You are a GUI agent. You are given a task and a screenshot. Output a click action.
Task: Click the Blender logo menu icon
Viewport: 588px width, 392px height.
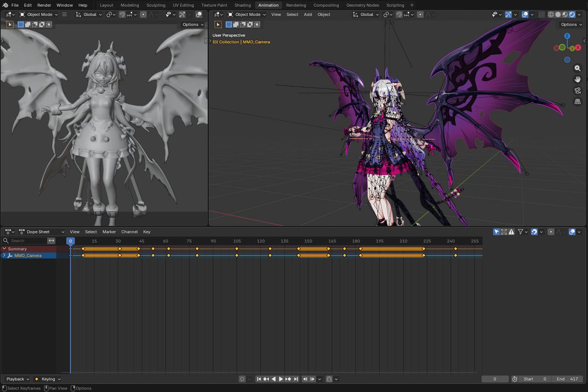click(x=5, y=5)
